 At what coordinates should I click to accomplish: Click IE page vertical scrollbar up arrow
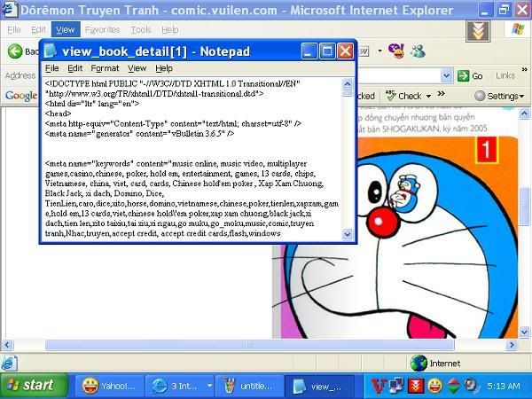click(524, 113)
